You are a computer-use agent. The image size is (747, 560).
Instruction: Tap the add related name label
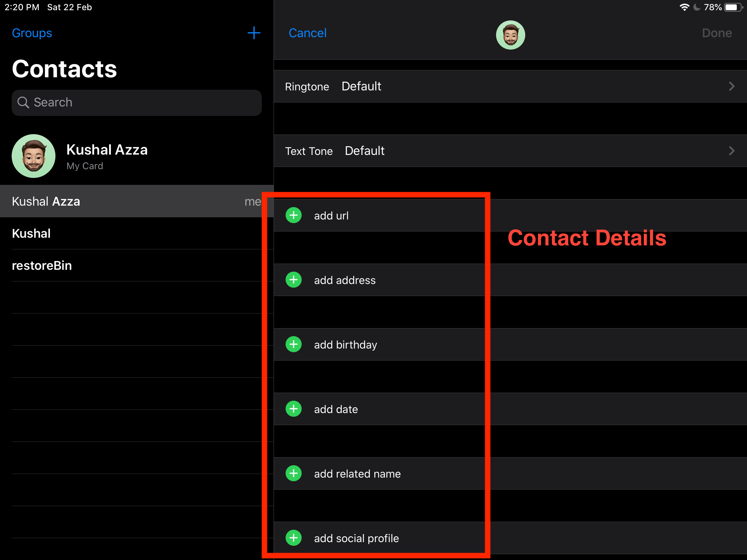357,474
